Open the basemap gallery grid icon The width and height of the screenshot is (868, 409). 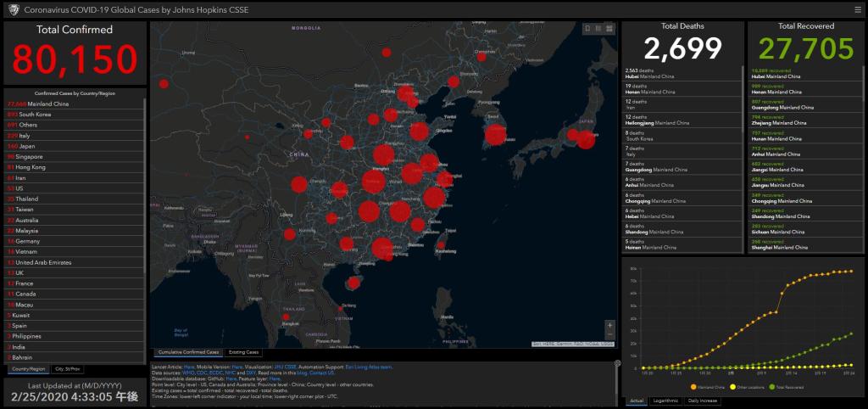(x=609, y=28)
